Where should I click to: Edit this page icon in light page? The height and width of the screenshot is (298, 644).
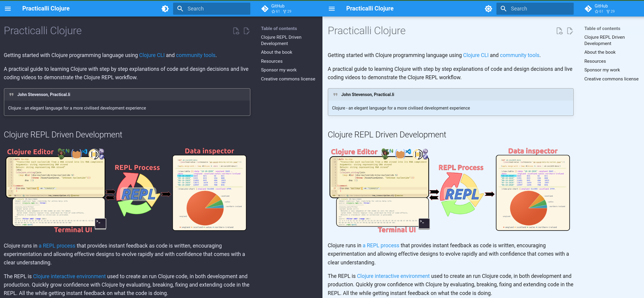tap(570, 31)
